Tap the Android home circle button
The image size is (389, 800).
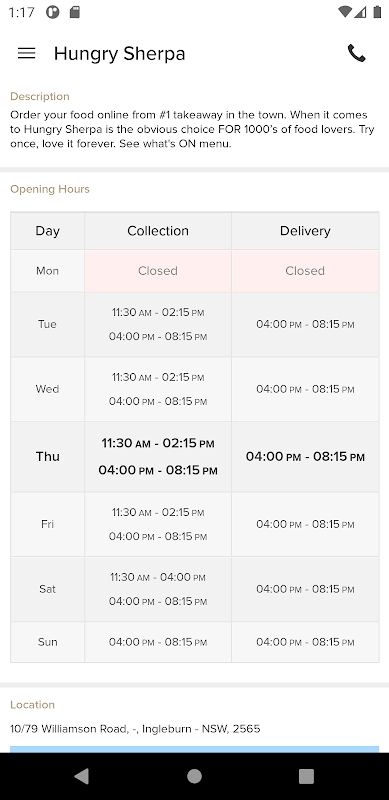[194, 776]
